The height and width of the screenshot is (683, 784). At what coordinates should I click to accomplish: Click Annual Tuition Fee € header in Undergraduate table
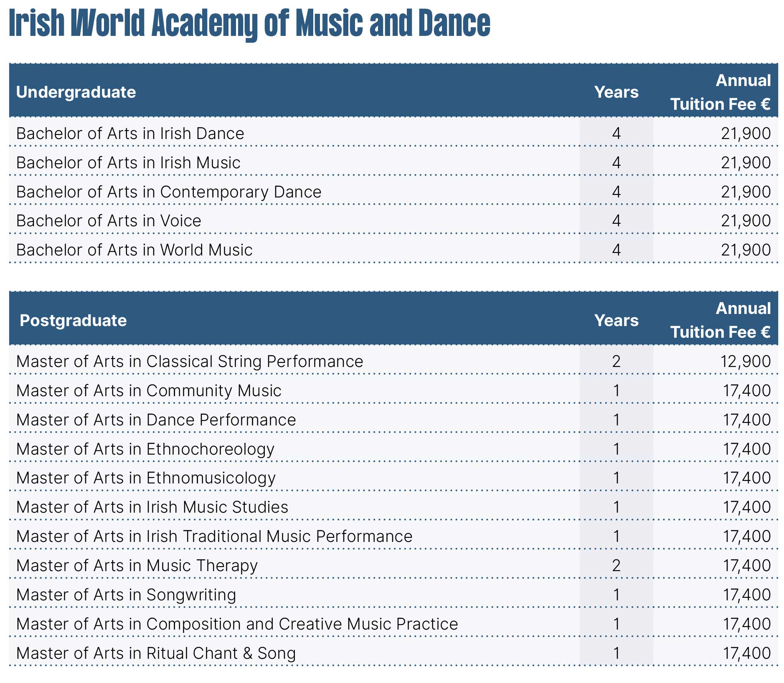click(721, 92)
